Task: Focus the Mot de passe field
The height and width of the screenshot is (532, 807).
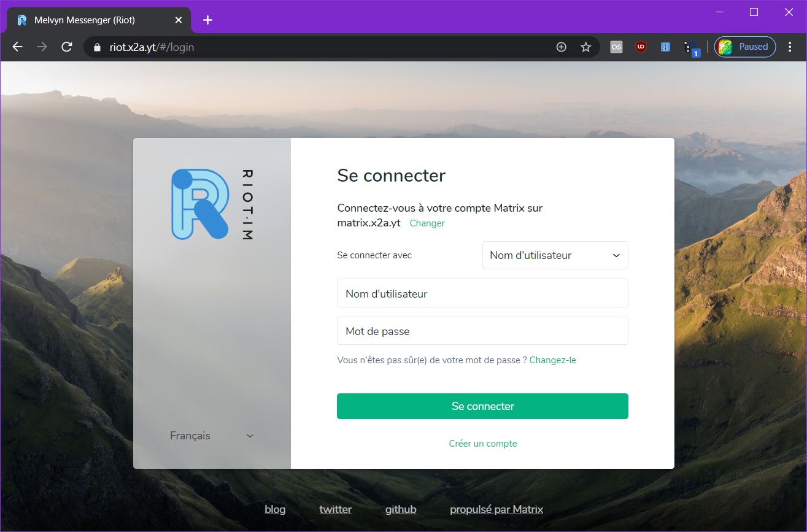Action: coord(482,331)
